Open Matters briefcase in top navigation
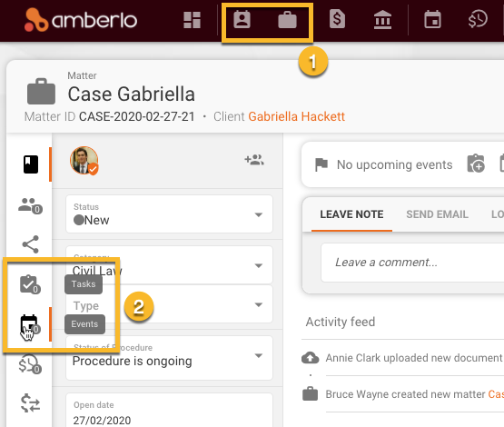 (287, 20)
